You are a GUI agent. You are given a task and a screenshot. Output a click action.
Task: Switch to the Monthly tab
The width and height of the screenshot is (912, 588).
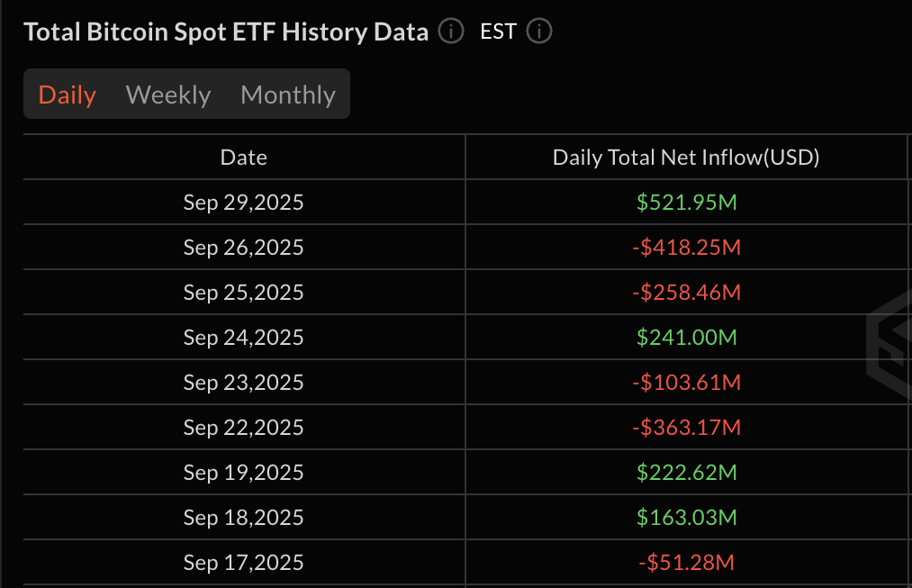pos(287,94)
